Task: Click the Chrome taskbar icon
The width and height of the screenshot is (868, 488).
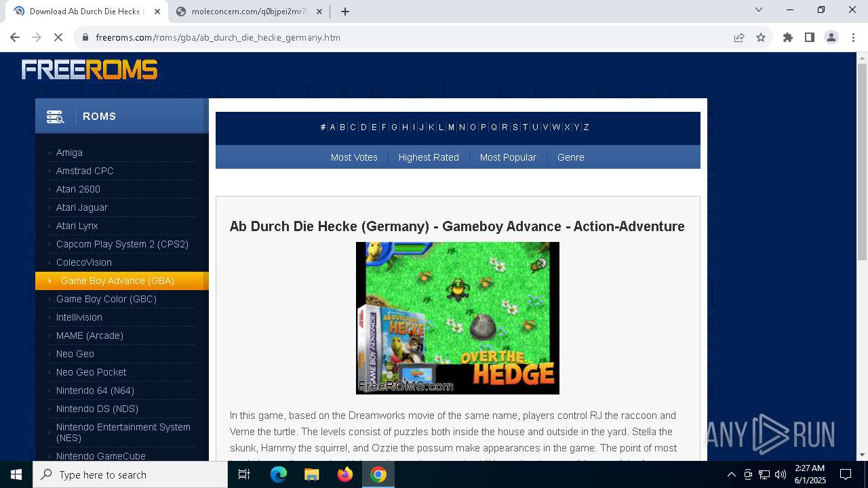Action: coord(378,474)
